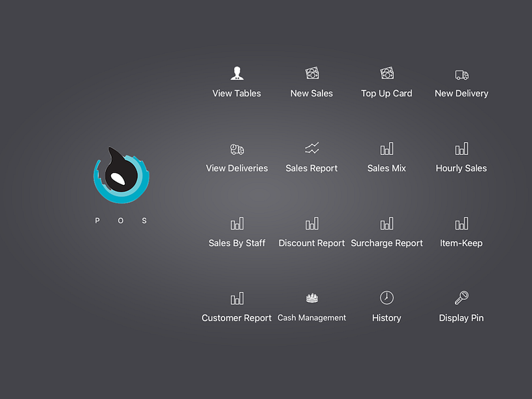Click the Sales Mix bar chart icon
The height and width of the screenshot is (399, 532).
coord(387,148)
